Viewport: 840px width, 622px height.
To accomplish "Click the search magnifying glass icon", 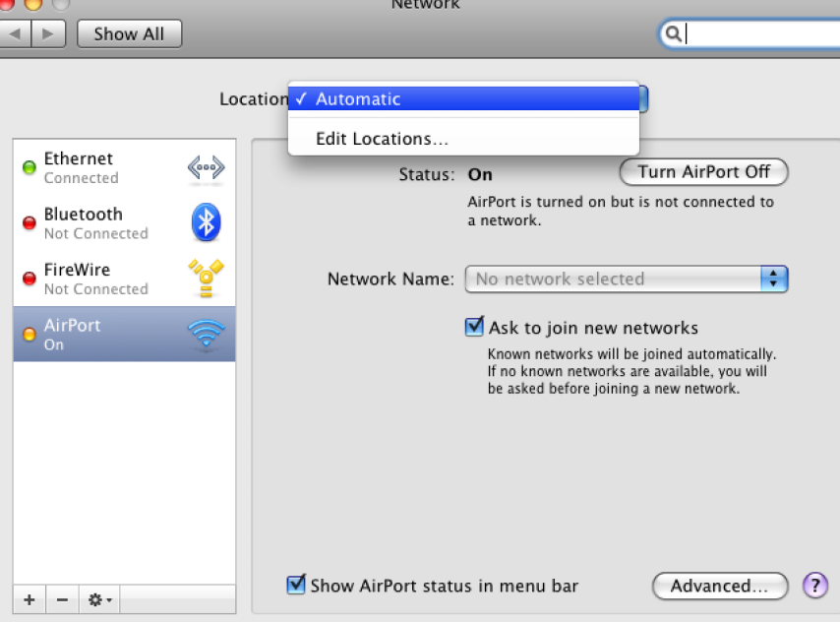I will [673, 33].
